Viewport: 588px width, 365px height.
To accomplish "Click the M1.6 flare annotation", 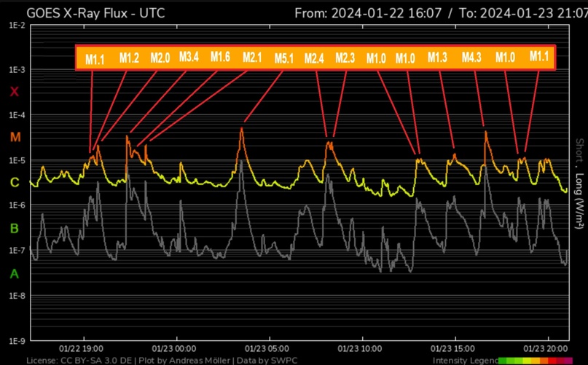I will tap(220, 57).
